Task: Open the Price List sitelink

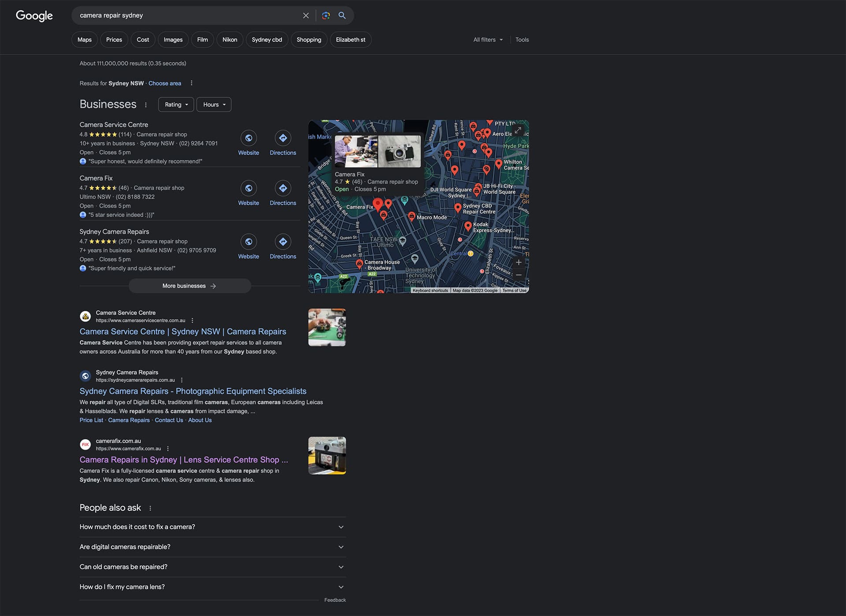Action: [91, 420]
